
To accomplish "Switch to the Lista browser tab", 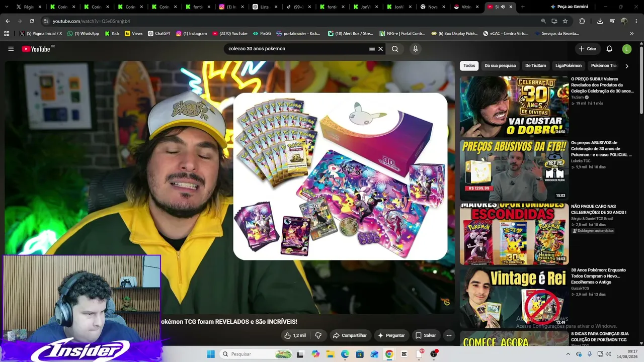I will coord(264,7).
